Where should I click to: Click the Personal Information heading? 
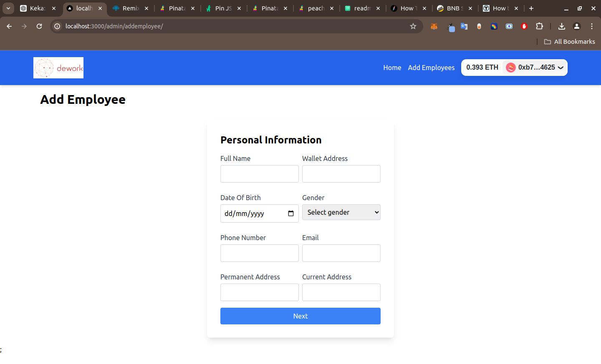click(271, 140)
